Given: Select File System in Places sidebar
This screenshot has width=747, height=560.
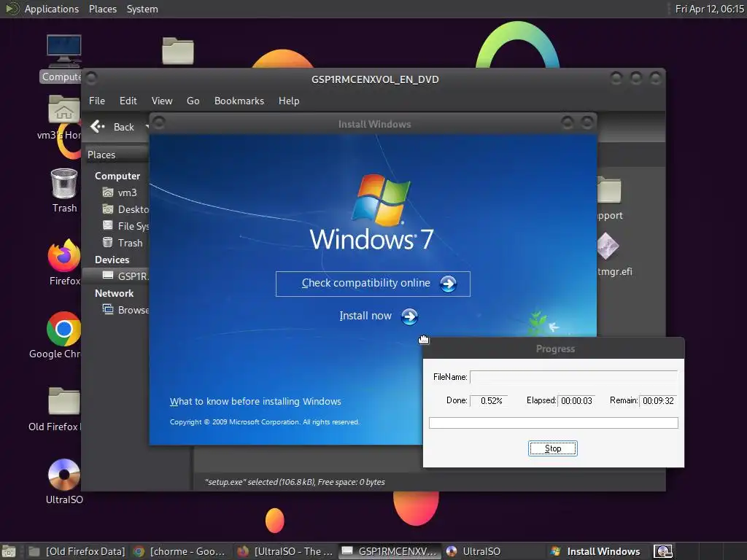Looking at the screenshot, I should (x=126, y=226).
